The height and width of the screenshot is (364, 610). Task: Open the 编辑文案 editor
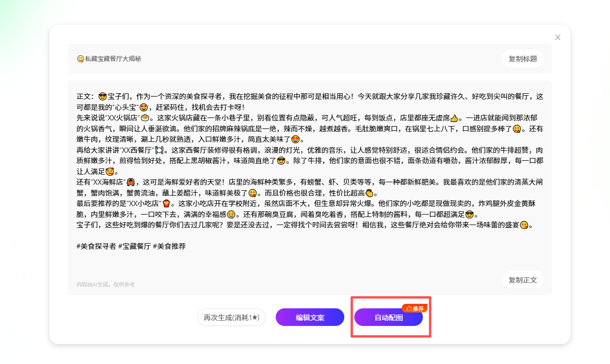click(x=310, y=317)
